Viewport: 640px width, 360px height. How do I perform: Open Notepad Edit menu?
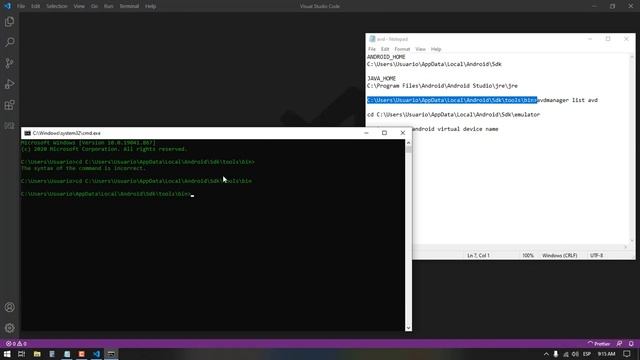[385, 49]
